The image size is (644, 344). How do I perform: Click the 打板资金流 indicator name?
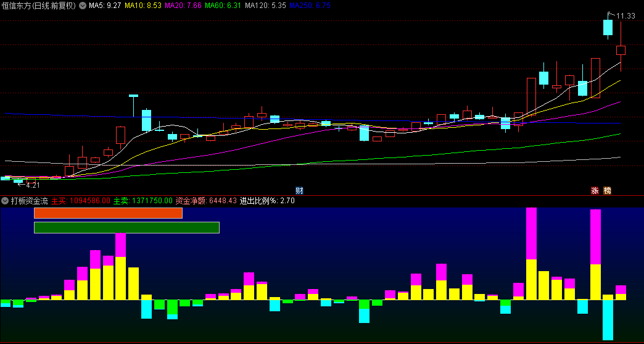29,201
